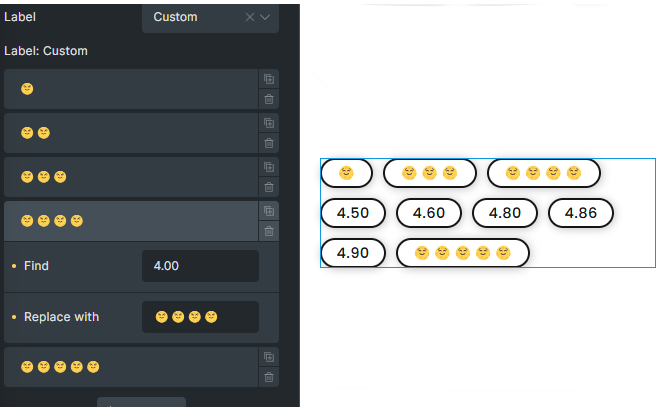Image resolution: width=670 pixels, height=418 pixels.
Task: Expand the five-emoji label row
Action: [131, 367]
